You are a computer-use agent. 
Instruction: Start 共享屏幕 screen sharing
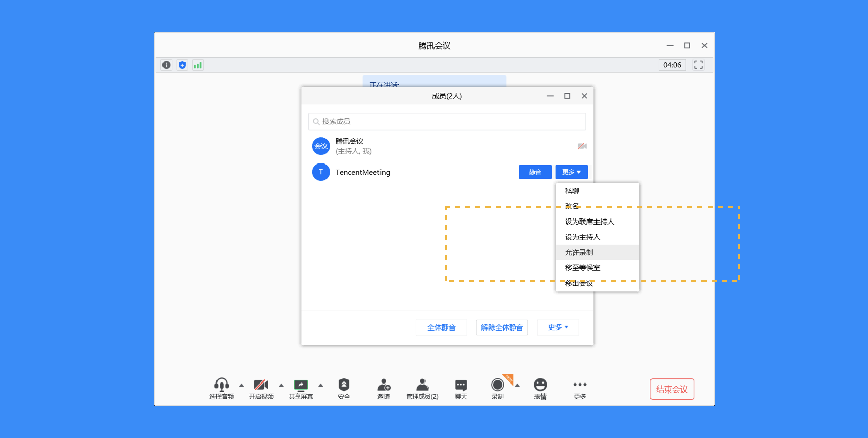point(301,389)
